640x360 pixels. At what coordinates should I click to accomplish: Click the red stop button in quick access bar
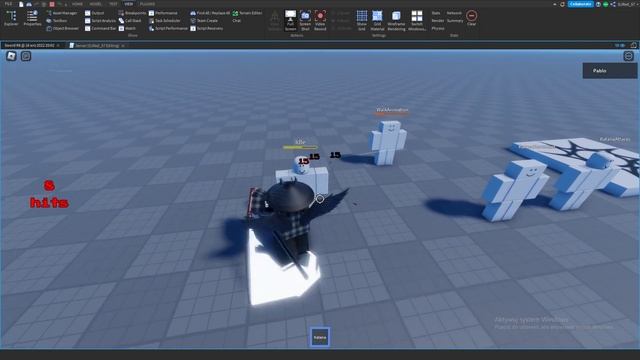[52, 4]
